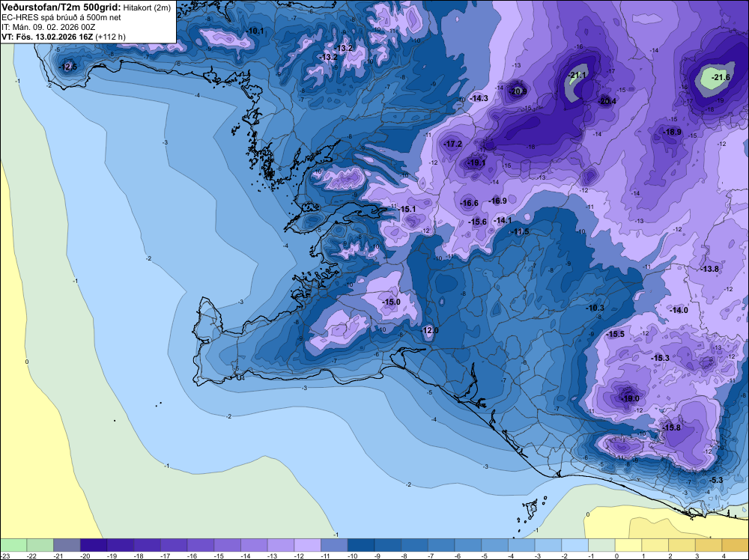Screen dimensions: 749x560
Task: Click the -18.9 temperature label
Action: click(x=673, y=132)
